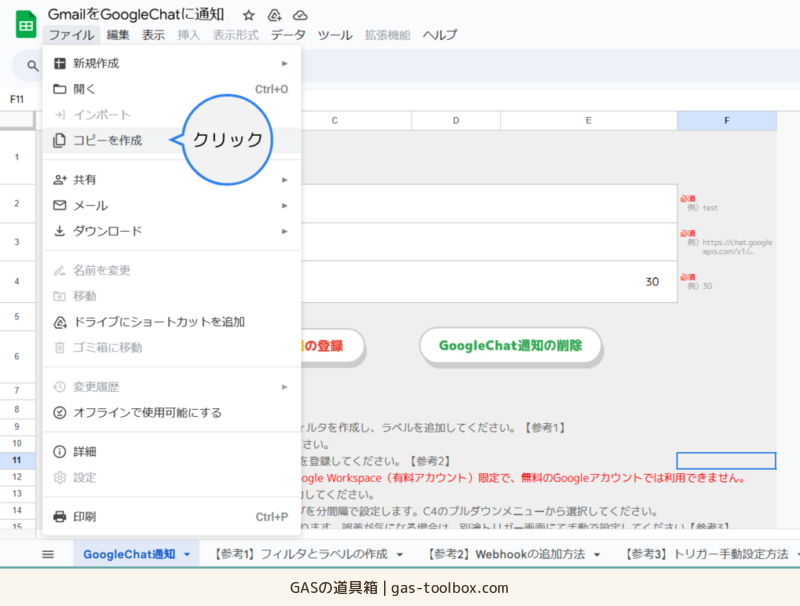Click the add-person icon beside 共有
Viewport: 800px width, 606px height.
60,180
